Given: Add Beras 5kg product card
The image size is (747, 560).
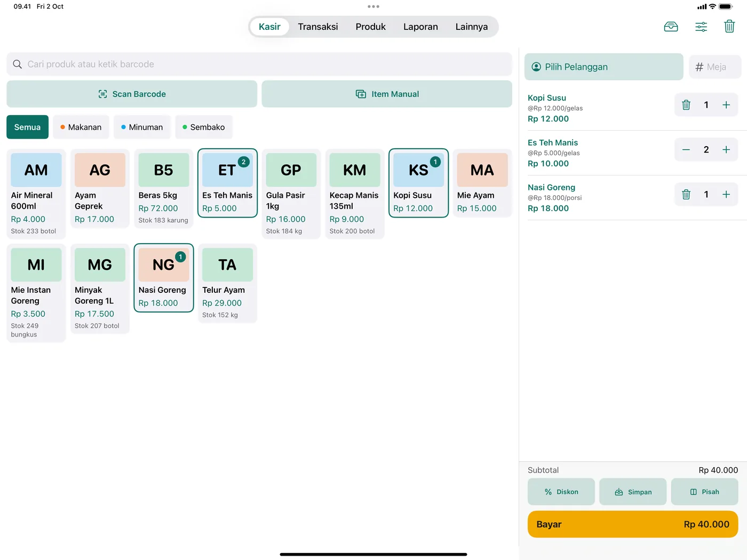Looking at the screenshot, I should pyautogui.click(x=164, y=188).
